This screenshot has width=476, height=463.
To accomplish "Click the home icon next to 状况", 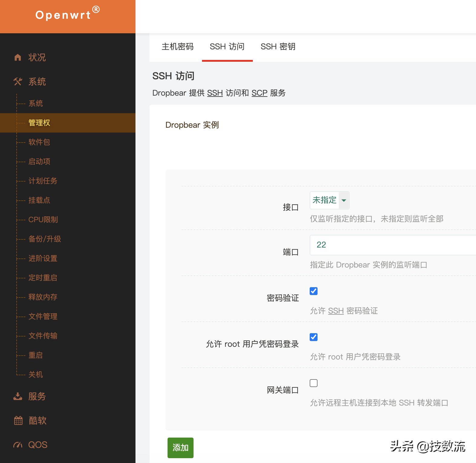I will (x=18, y=57).
